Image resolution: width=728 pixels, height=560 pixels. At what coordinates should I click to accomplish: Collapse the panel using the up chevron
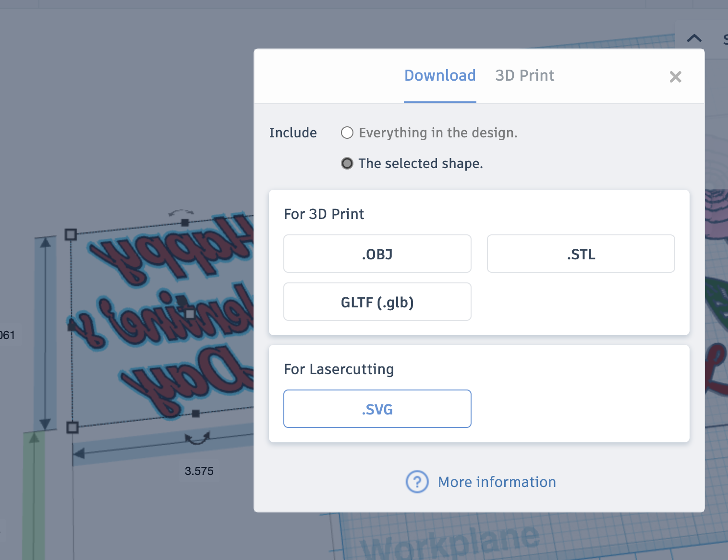pyautogui.click(x=694, y=38)
